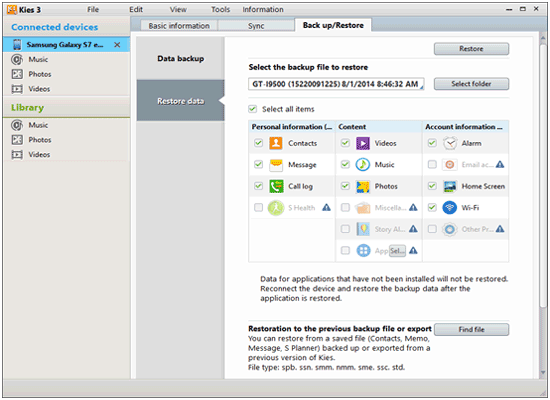Image resolution: width=550 pixels, height=400 pixels.
Task: Toggle the Home Screen checkbox
Action: pyautogui.click(x=432, y=186)
